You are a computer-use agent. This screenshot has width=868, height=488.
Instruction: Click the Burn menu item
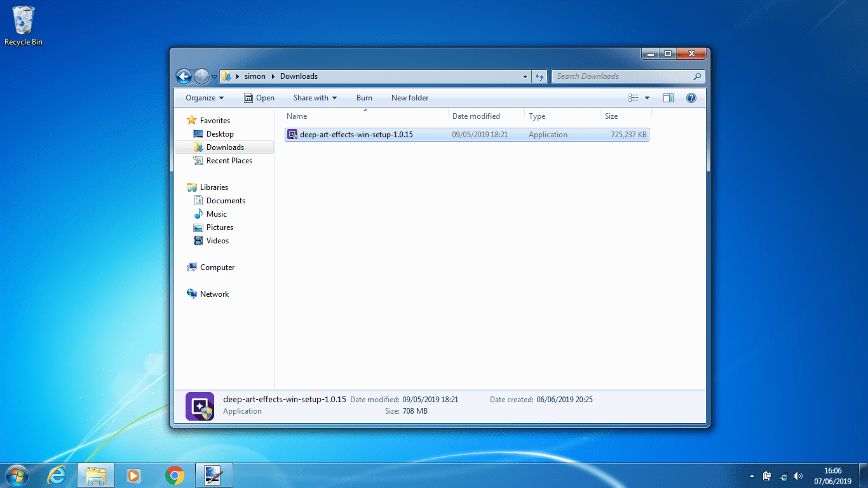(364, 97)
